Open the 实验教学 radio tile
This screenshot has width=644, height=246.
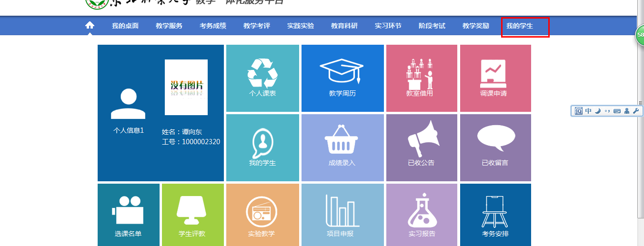pyautogui.click(x=262, y=215)
